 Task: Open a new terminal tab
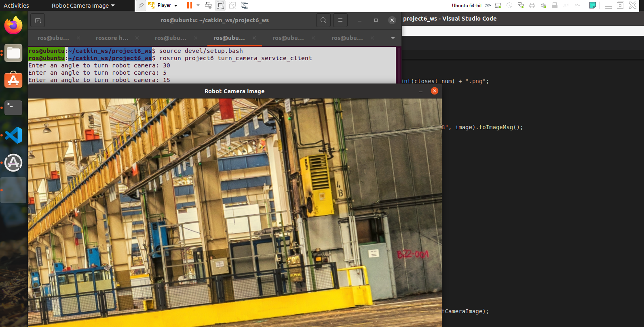(x=38, y=20)
